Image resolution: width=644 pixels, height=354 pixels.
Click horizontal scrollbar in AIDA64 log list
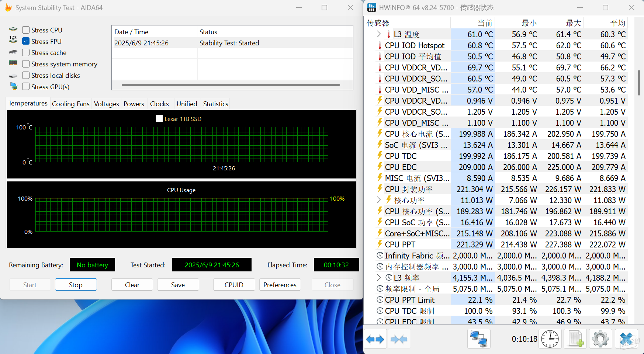coord(231,85)
